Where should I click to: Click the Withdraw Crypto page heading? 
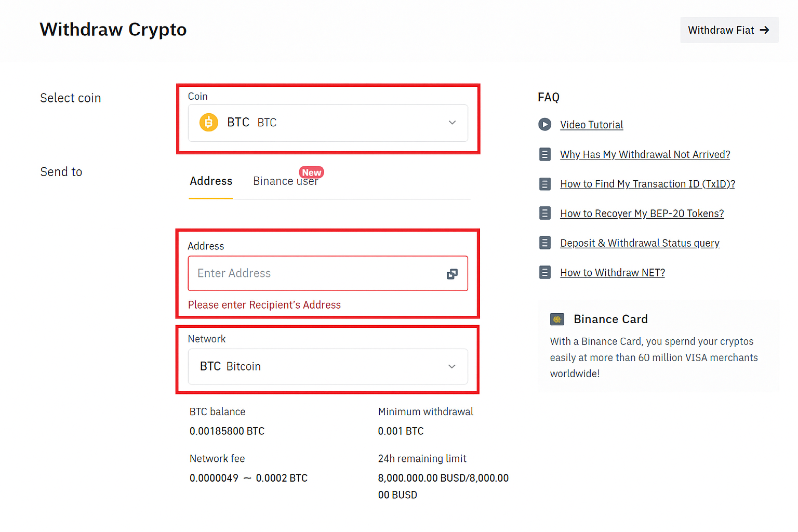click(113, 30)
